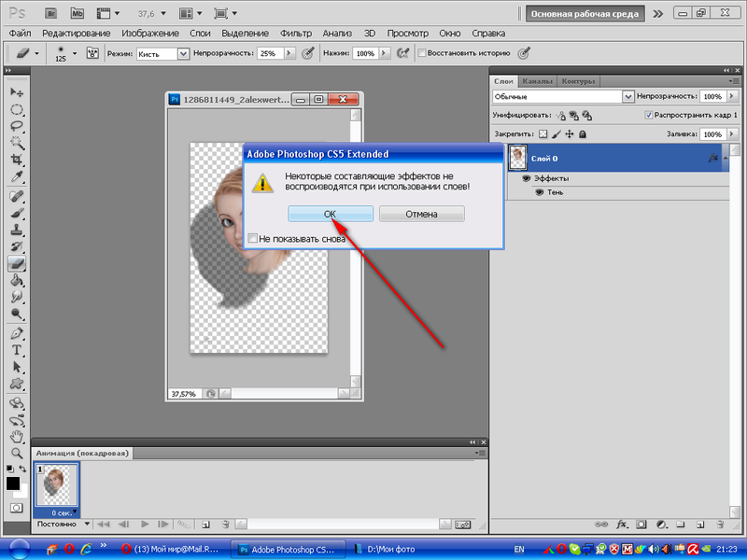Select animation frame 1 thumbnail
This screenshot has height=560, width=747.
(x=56, y=484)
